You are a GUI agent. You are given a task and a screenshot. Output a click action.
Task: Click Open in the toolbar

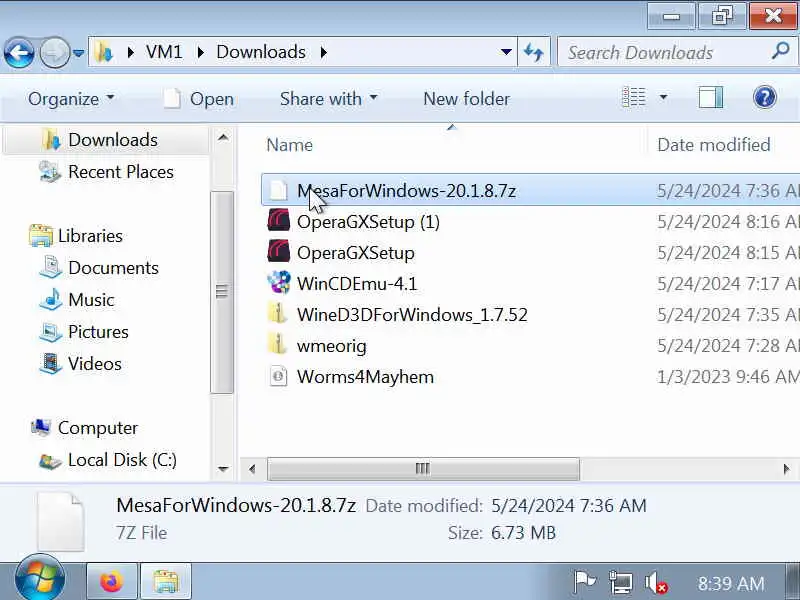(199, 98)
